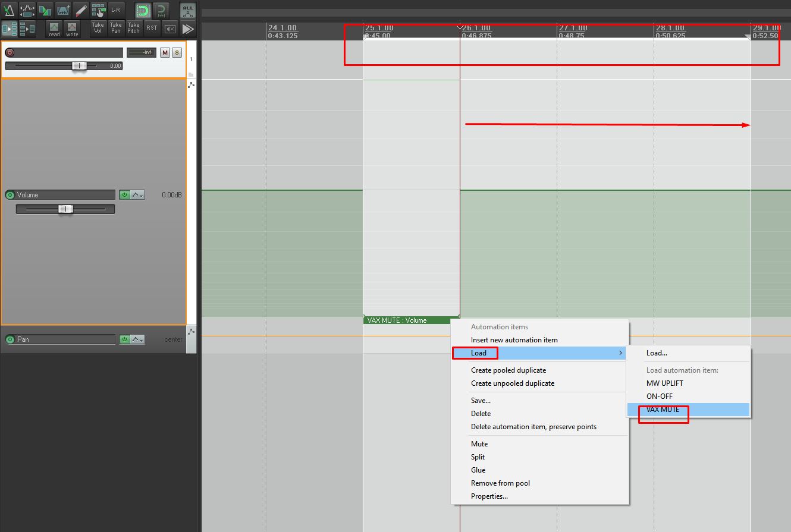This screenshot has height=532, width=791.
Task: Click the double-arrow forward icon
Action: [188, 28]
